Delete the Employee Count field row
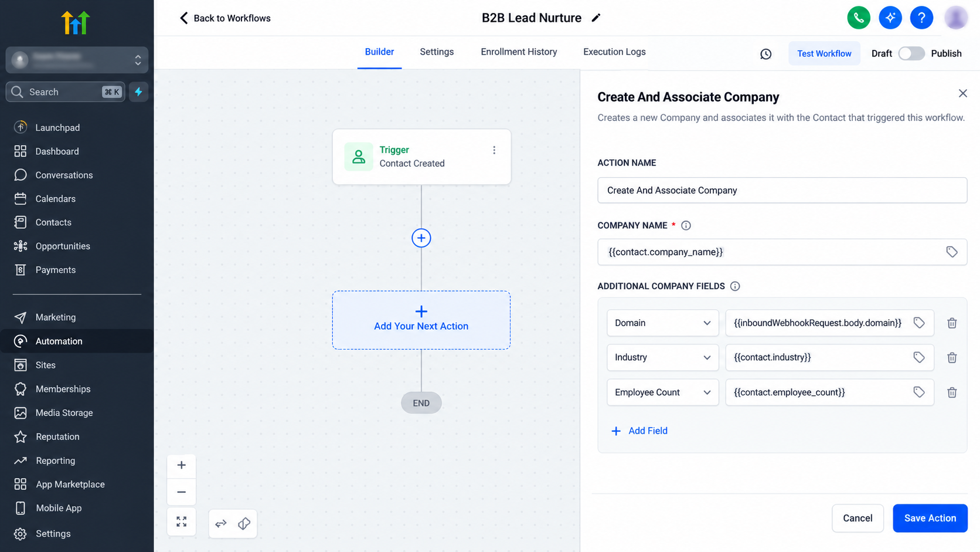Viewport: 980px width, 552px height. [952, 392]
